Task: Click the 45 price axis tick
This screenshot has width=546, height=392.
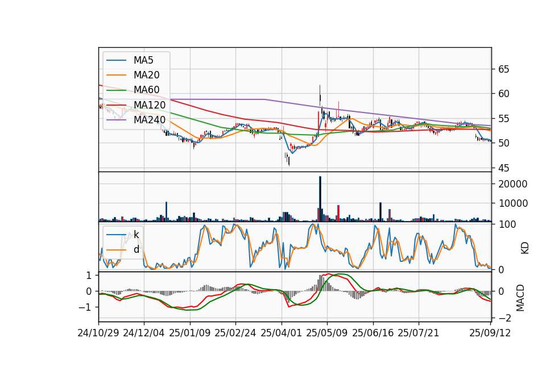Action: click(x=503, y=168)
